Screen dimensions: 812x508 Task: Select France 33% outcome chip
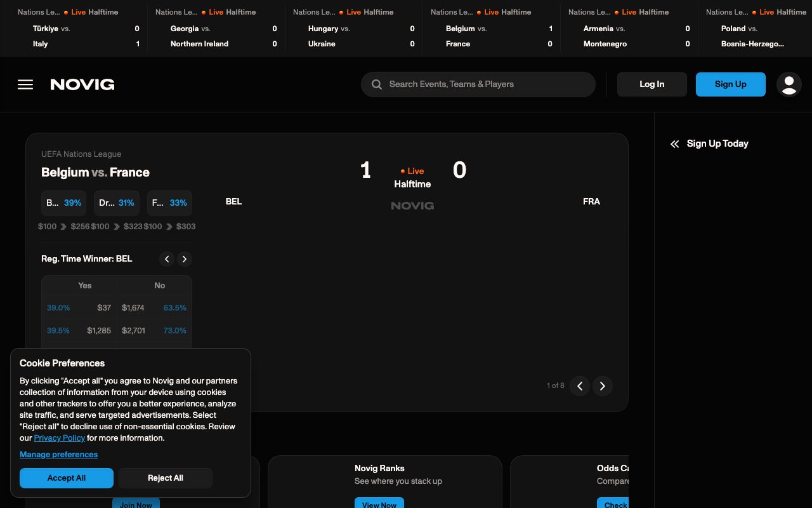(x=169, y=203)
